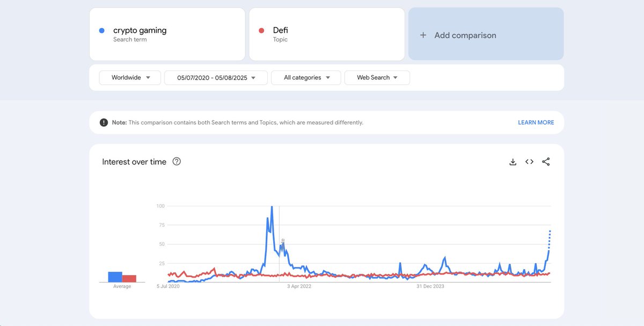Click the blue Average bar
Viewport: 644px width, 326px height.
115,277
